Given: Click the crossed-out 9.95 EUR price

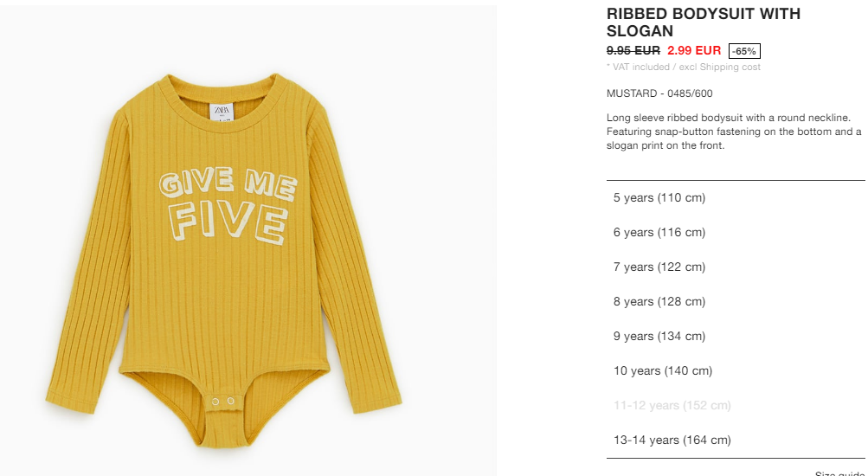Looking at the screenshot, I should (x=633, y=50).
